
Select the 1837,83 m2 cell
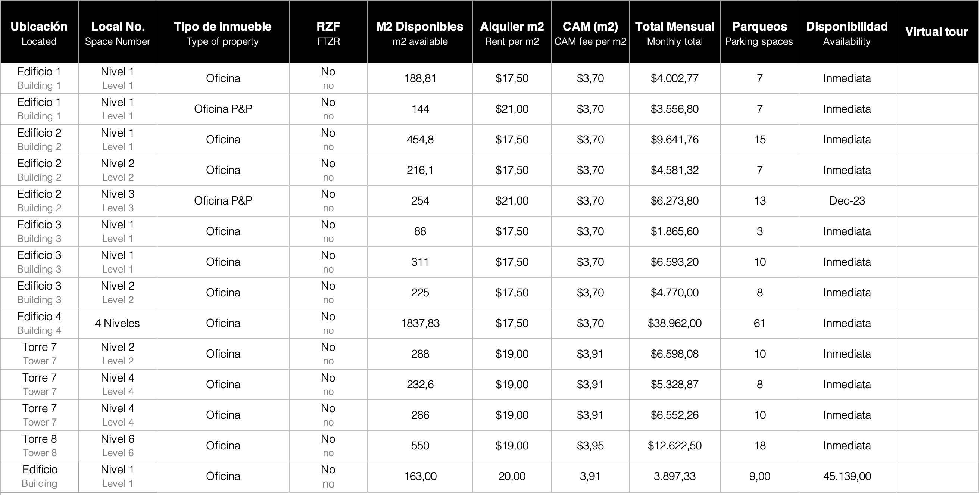point(420,323)
